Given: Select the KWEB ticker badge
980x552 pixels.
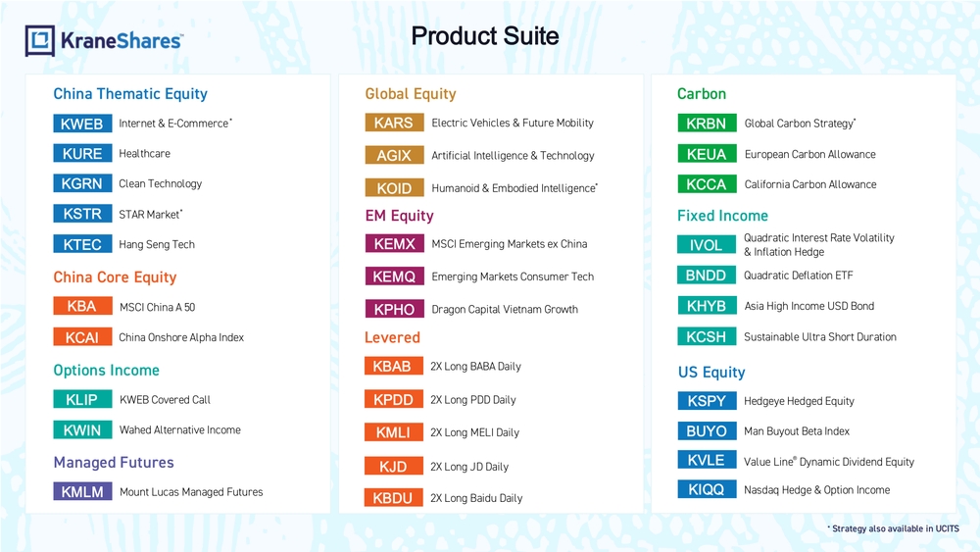Looking at the screenshot, I should coord(82,124).
